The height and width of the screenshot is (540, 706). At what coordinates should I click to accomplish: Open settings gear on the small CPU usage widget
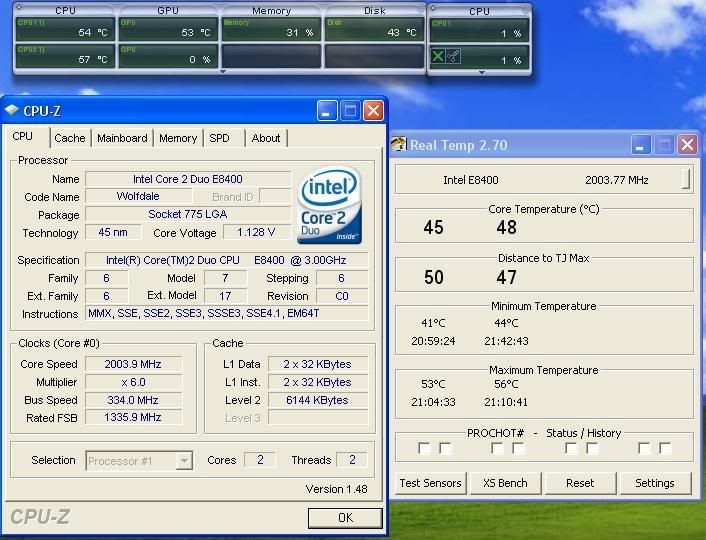[434, 8]
